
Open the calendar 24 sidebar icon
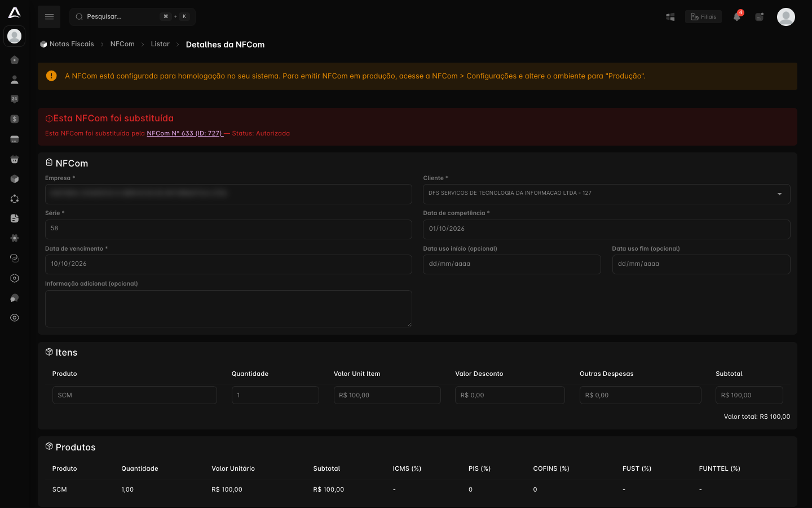(15, 99)
